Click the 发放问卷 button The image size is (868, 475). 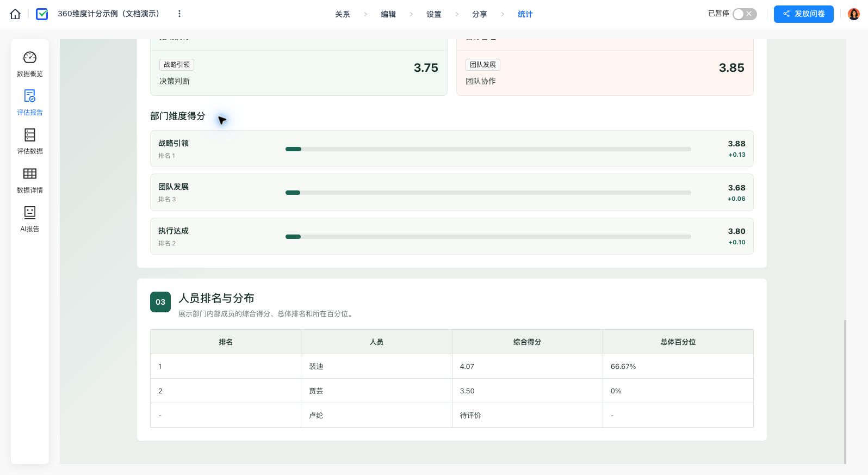[x=804, y=14]
